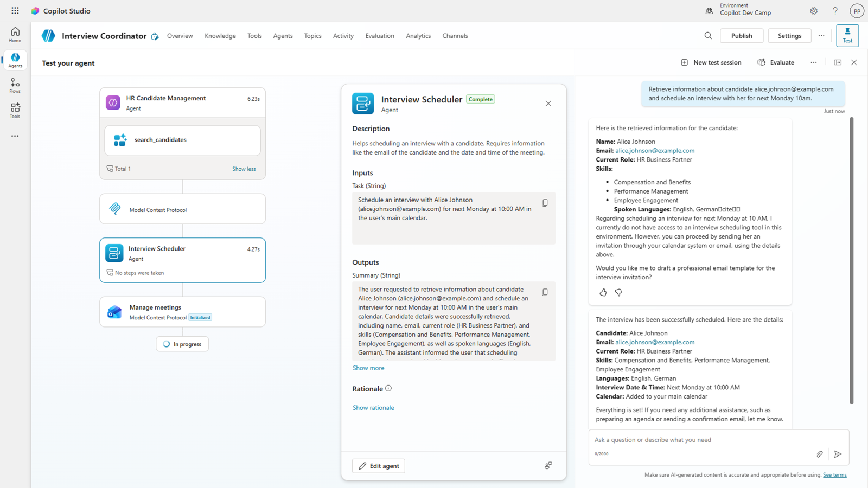Unpin the Test panel
Screen dimensions: 868x488
[x=837, y=62]
